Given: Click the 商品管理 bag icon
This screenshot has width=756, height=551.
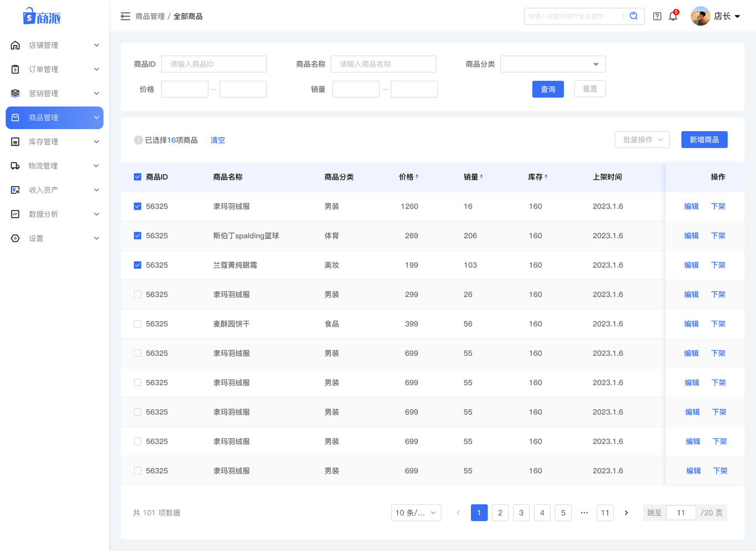Looking at the screenshot, I should pyautogui.click(x=15, y=118).
